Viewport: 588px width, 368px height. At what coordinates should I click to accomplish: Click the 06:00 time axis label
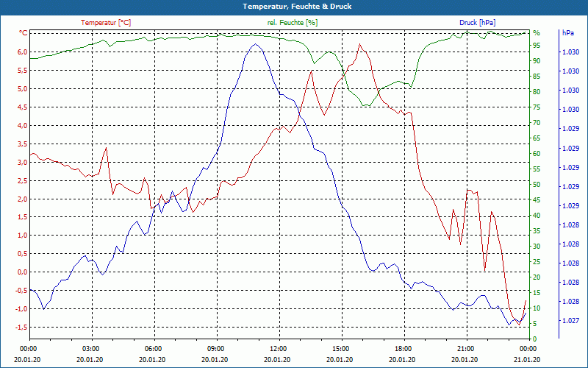[x=153, y=348]
